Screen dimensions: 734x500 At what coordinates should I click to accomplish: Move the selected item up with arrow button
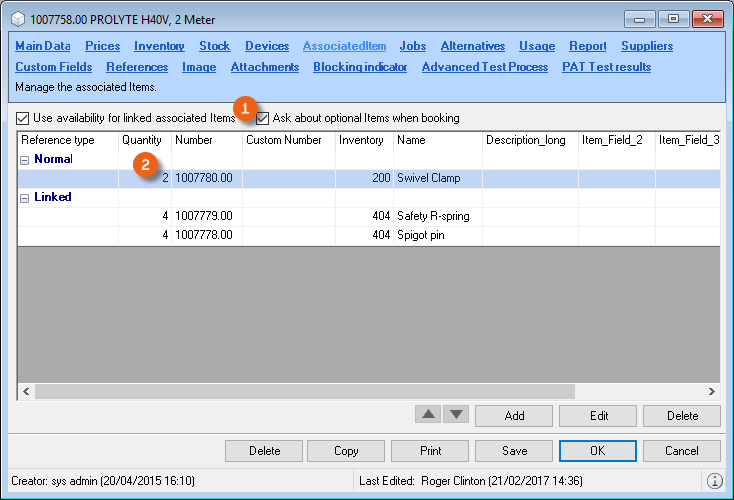coord(428,415)
